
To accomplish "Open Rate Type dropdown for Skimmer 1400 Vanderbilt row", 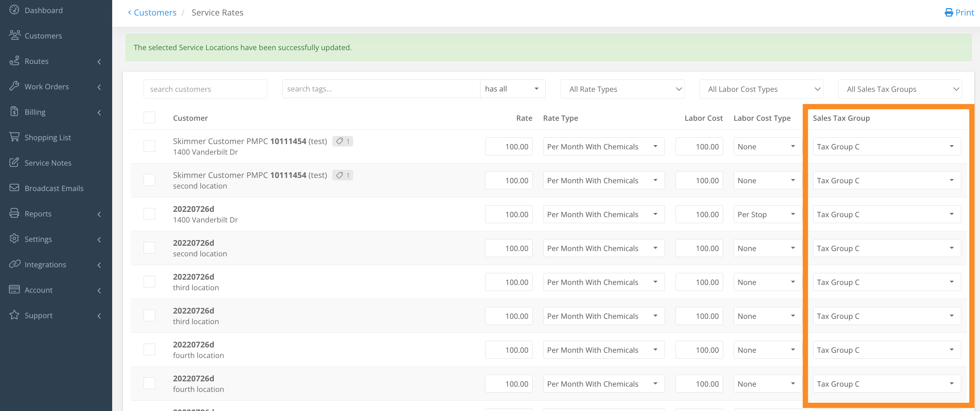I will click(604, 146).
